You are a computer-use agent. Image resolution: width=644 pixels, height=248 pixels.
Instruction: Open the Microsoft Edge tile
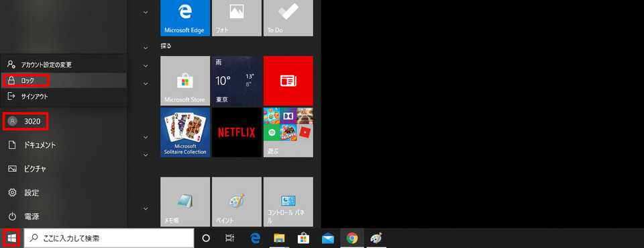coord(185,18)
